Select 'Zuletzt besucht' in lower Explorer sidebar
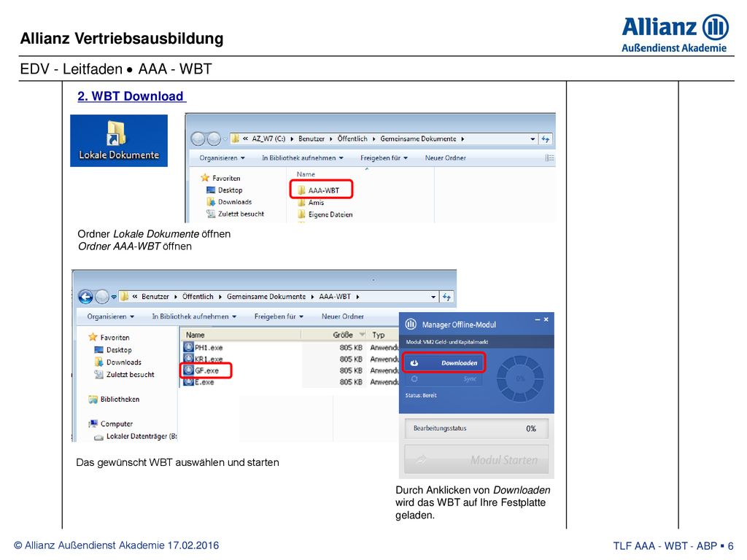747x560 pixels. 124,374
